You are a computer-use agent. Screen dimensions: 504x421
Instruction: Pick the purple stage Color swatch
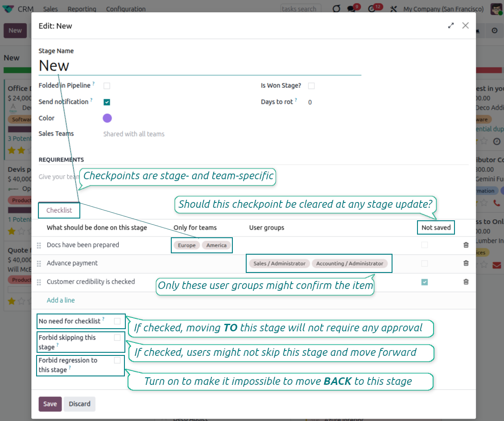pyautogui.click(x=107, y=118)
